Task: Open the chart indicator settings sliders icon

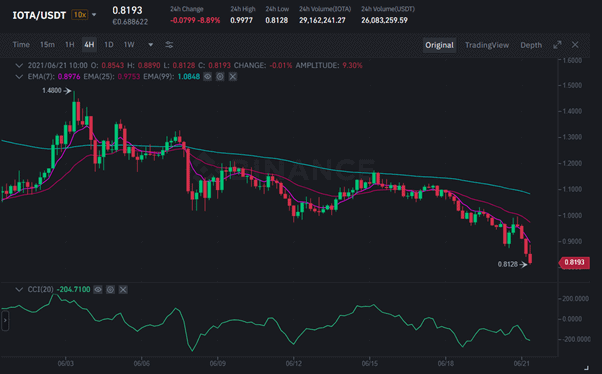Action: [169, 45]
